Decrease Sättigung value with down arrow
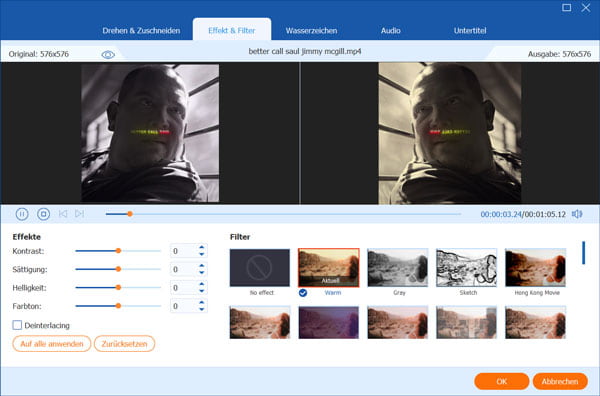The image size is (600, 396). click(202, 272)
